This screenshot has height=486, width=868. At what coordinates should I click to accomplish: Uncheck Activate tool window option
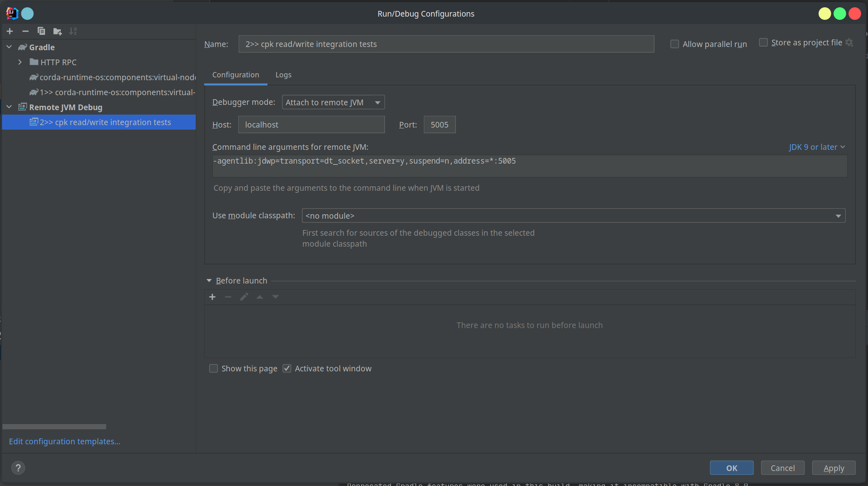[x=287, y=368]
